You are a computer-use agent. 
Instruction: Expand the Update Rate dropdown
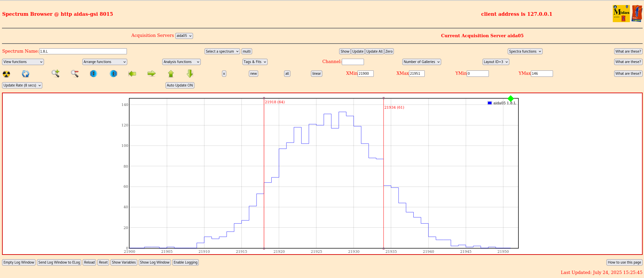tap(22, 85)
